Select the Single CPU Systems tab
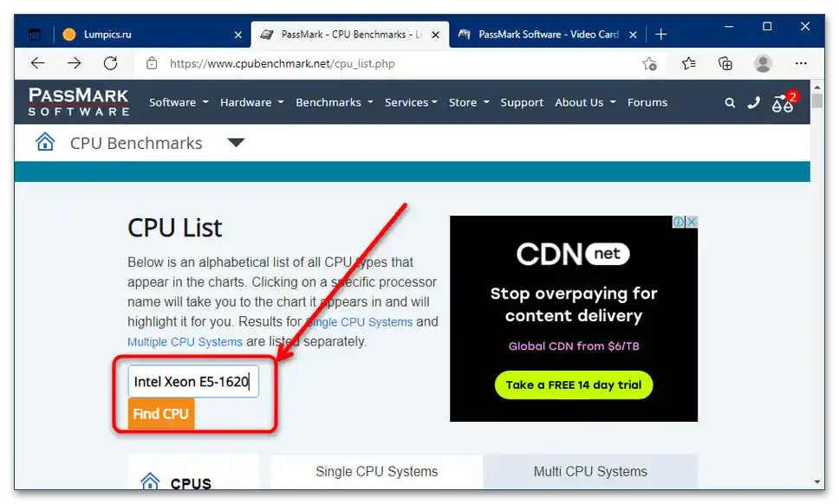 tap(377, 471)
